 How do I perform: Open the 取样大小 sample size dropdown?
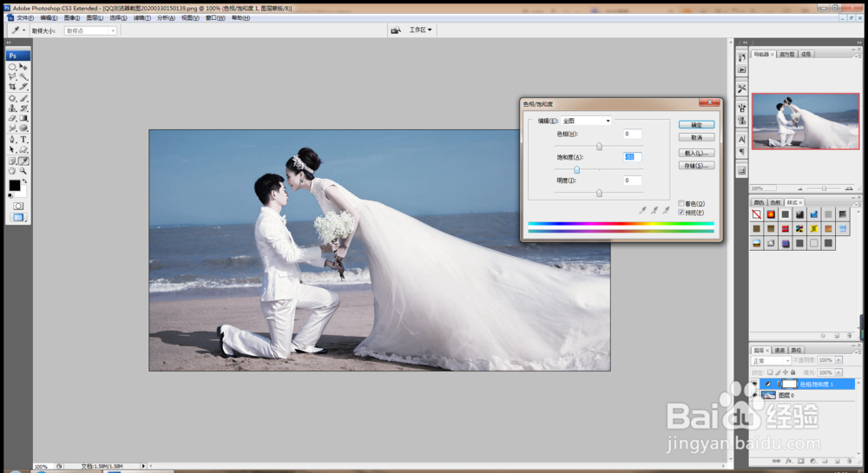click(x=91, y=31)
